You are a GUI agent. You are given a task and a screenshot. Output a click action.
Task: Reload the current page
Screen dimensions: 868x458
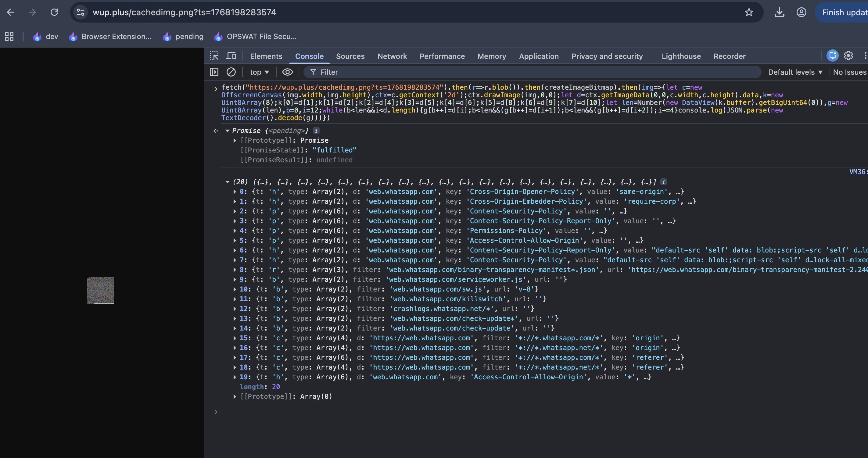point(54,12)
